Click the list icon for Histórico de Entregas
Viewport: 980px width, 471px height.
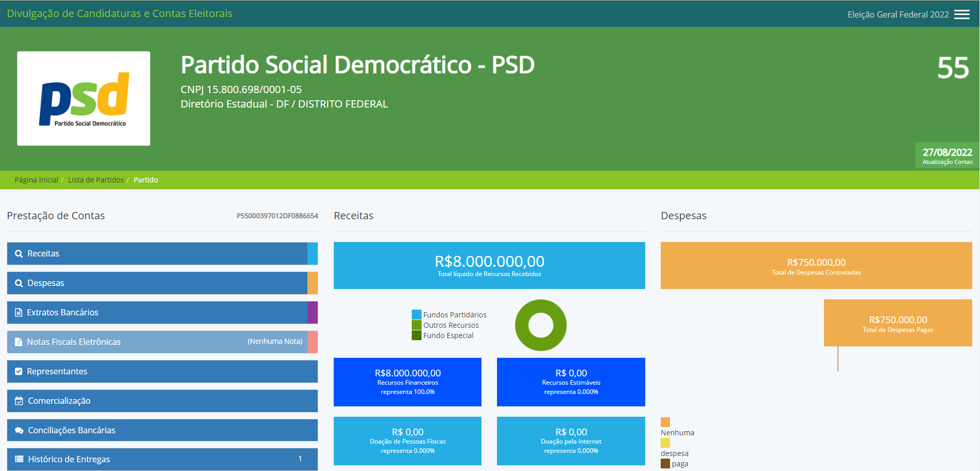coord(19,459)
